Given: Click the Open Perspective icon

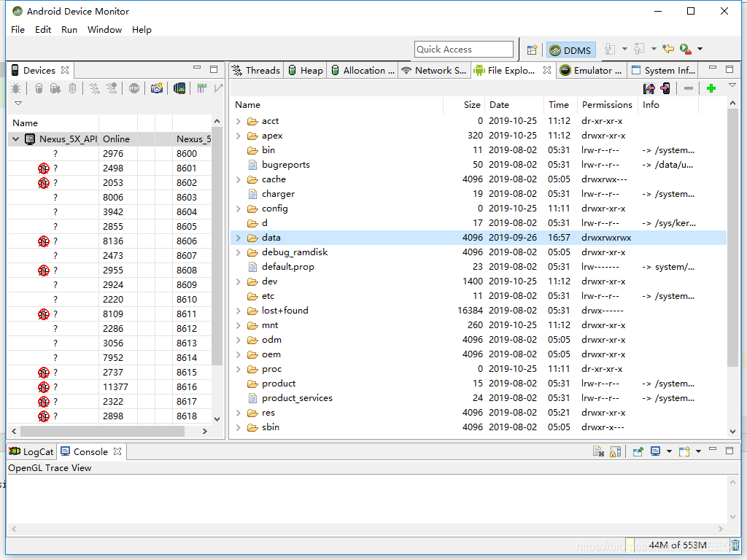Looking at the screenshot, I should [x=532, y=50].
